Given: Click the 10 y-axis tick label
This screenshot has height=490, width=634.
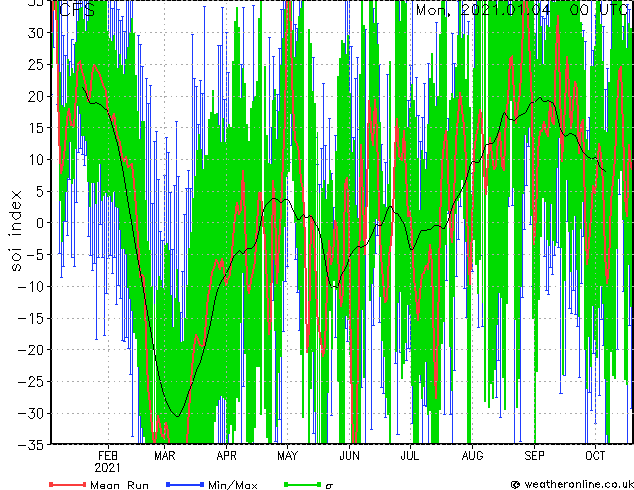Looking at the screenshot, I should click(36, 160).
